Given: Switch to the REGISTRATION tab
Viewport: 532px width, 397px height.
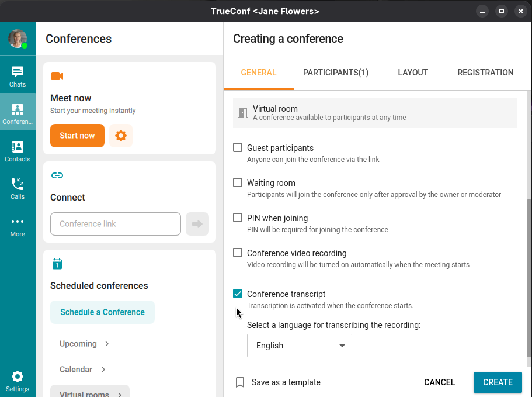Looking at the screenshot, I should point(485,73).
